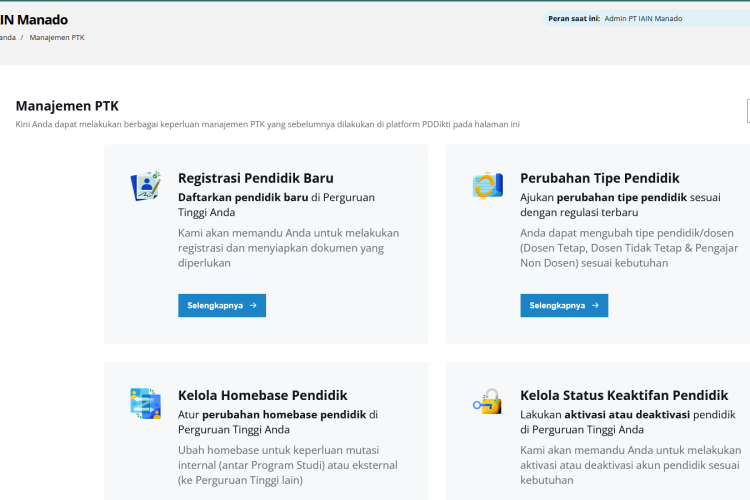Click the Registrasi Pendidik Baru card icon
The image size is (750, 500).
(x=145, y=186)
